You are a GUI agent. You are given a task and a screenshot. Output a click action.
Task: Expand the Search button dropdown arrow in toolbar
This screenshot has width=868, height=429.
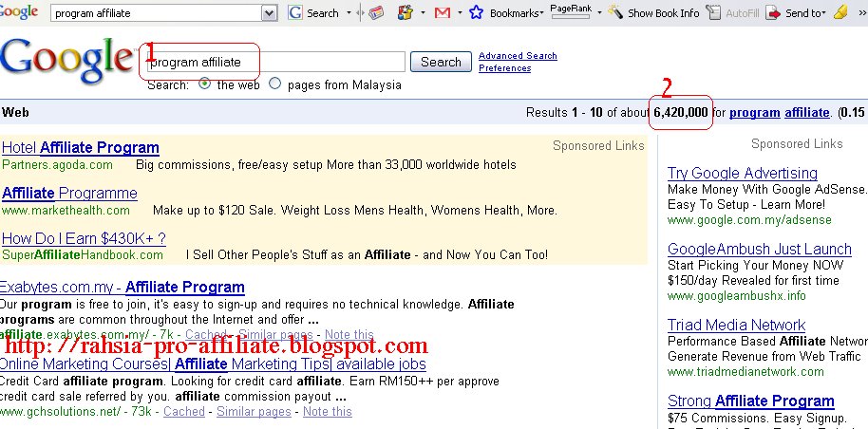click(x=349, y=13)
